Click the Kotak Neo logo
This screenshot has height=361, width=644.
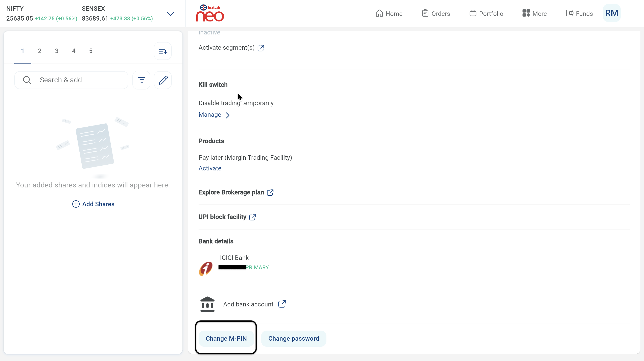point(210,13)
